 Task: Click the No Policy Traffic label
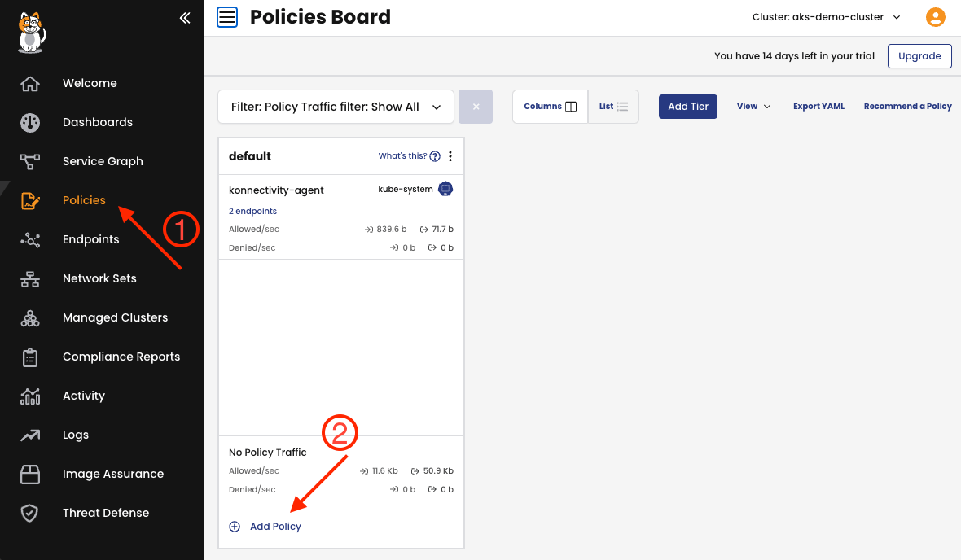(x=268, y=453)
